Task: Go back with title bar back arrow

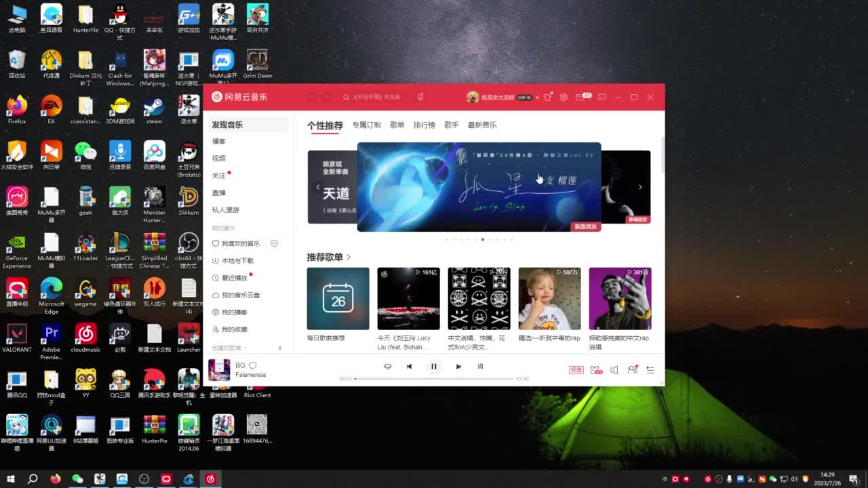Action: [x=312, y=97]
